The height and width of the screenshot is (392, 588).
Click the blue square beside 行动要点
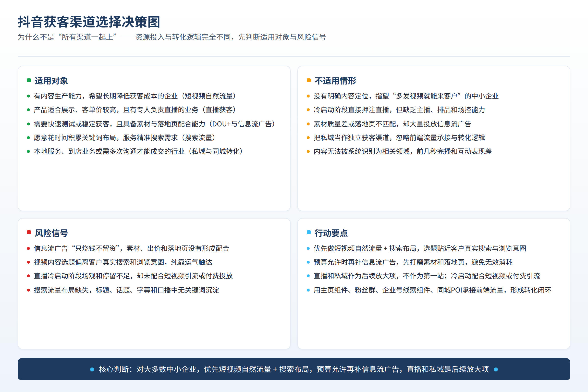click(308, 233)
